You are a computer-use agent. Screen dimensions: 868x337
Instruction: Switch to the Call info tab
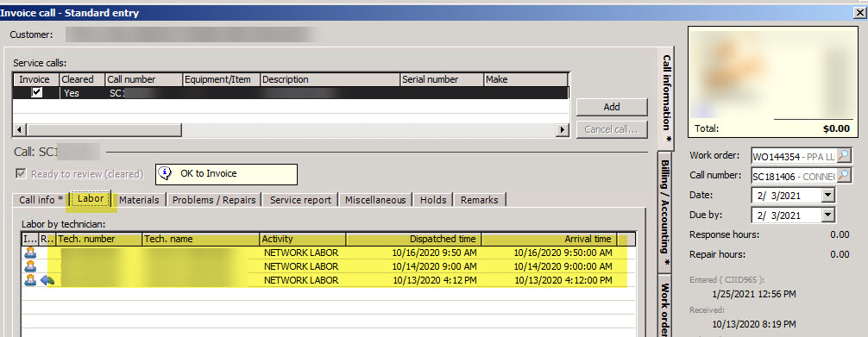coord(41,200)
